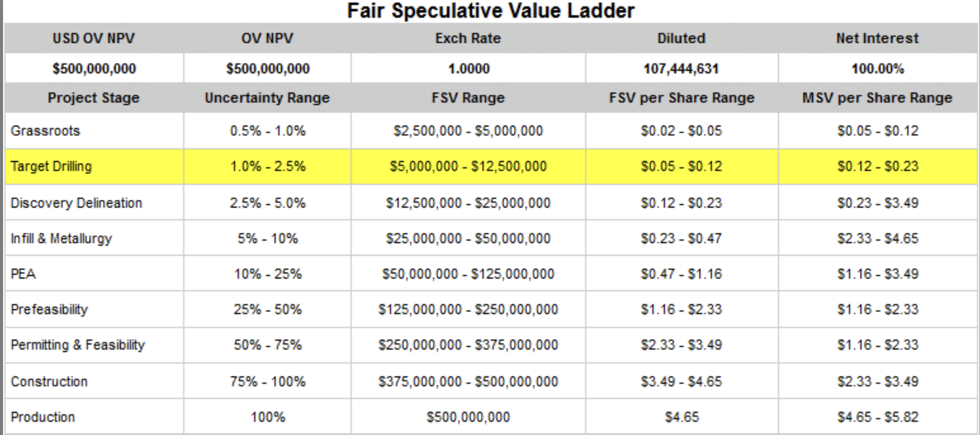The image size is (980, 435).
Task: Click the PEA project stage
Action: pos(23,274)
